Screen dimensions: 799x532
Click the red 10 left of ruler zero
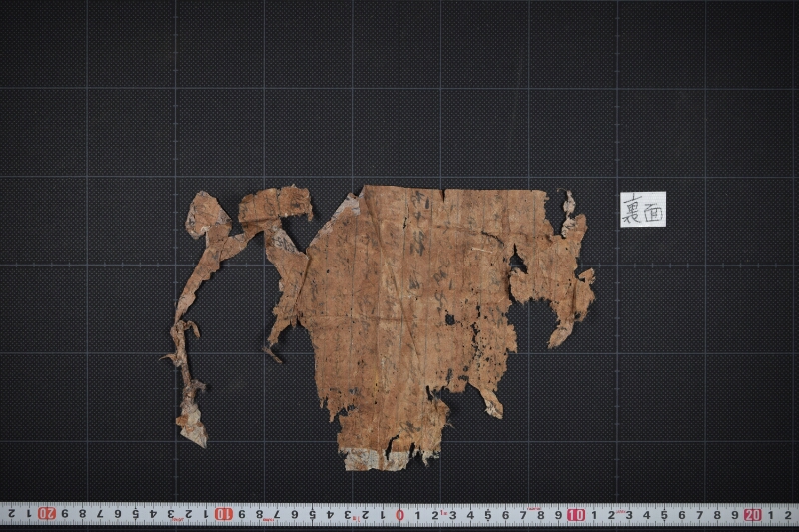pyautogui.click(x=223, y=514)
